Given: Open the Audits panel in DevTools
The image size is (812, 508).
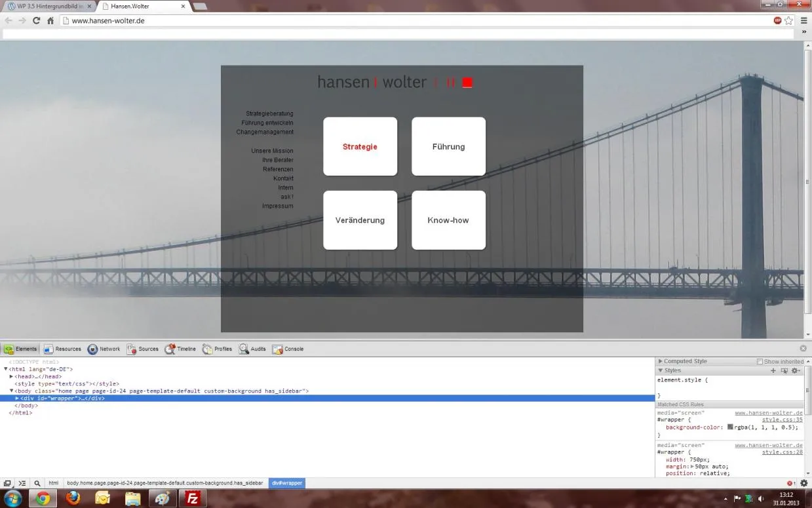Looking at the screenshot, I should pyautogui.click(x=252, y=349).
